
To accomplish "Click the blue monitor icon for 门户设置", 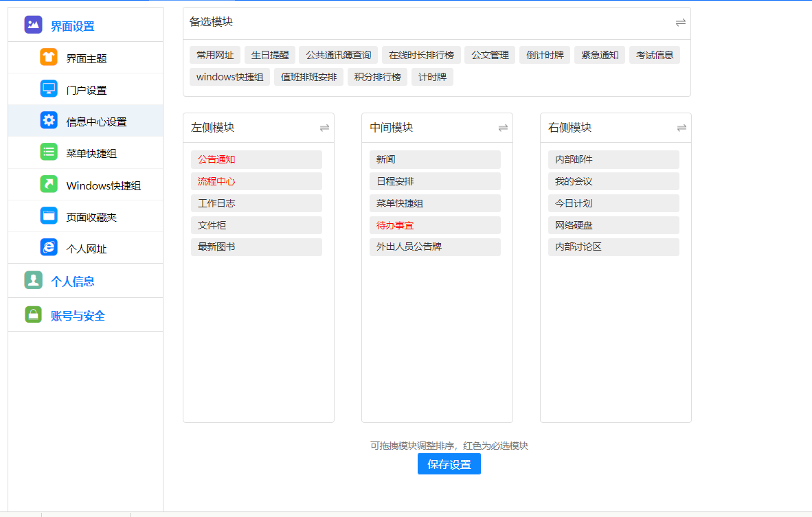I will coord(49,89).
